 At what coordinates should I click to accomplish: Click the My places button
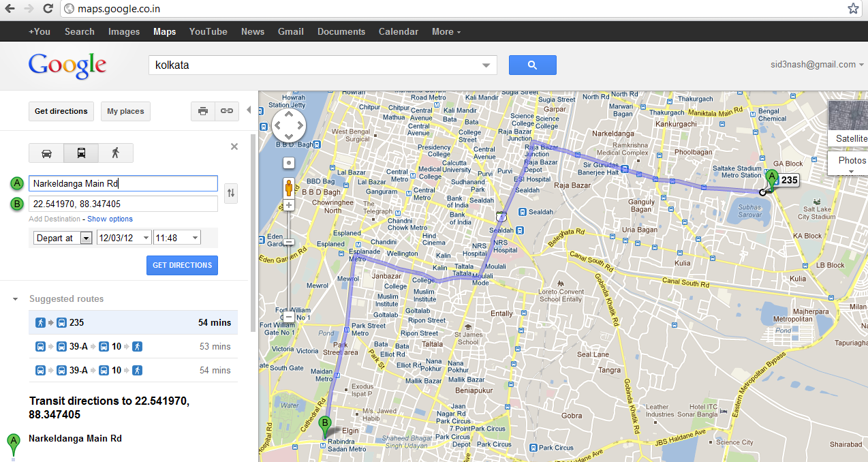[x=125, y=111]
